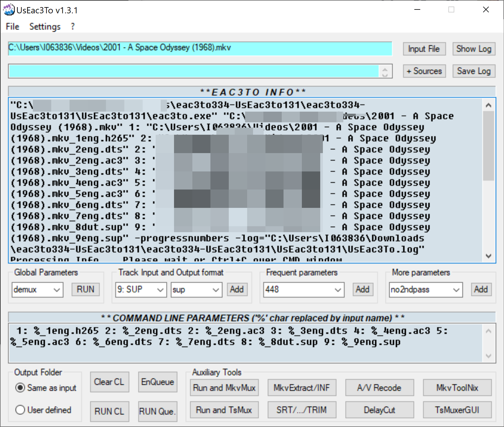
Task: Click the RUN CL button
Action: (110, 411)
